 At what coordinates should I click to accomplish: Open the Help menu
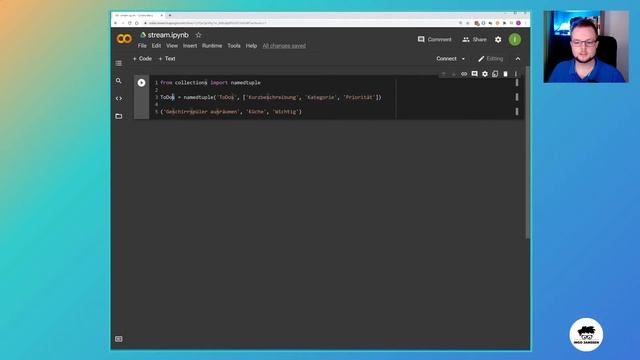[251, 46]
